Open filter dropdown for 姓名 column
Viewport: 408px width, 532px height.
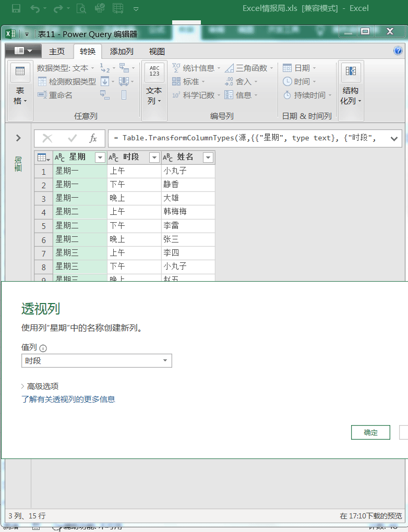point(208,158)
